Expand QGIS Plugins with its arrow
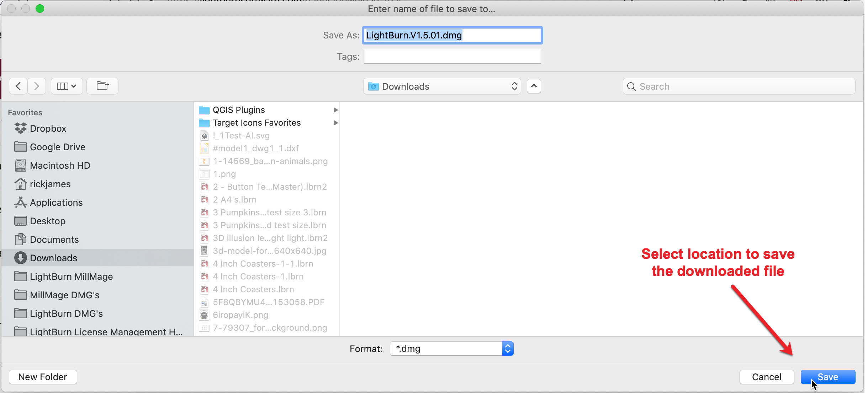 pos(335,110)
